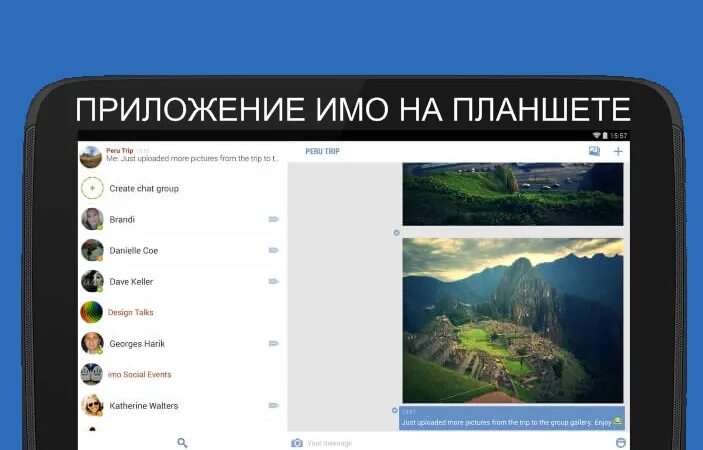This screenshot has height=450, width=703.
Task: Select the Create chat group option
Action: pos(182,188)
